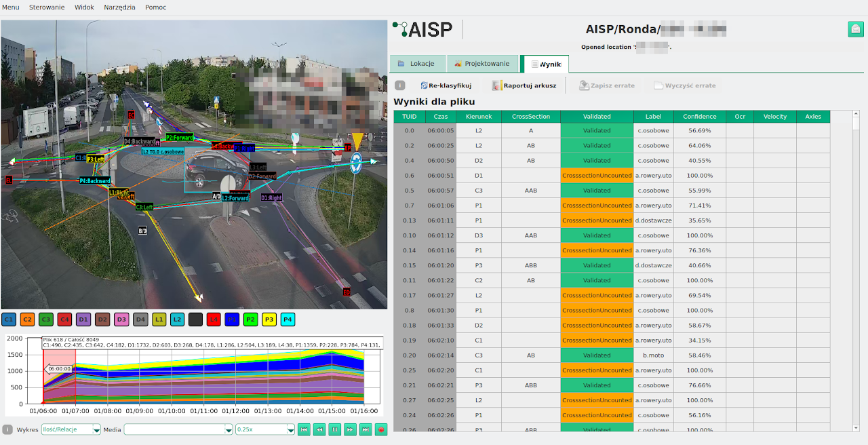Viewport: 868px width, 445px height.
Task: Click the AISP logo
Action: click(422, 29)
